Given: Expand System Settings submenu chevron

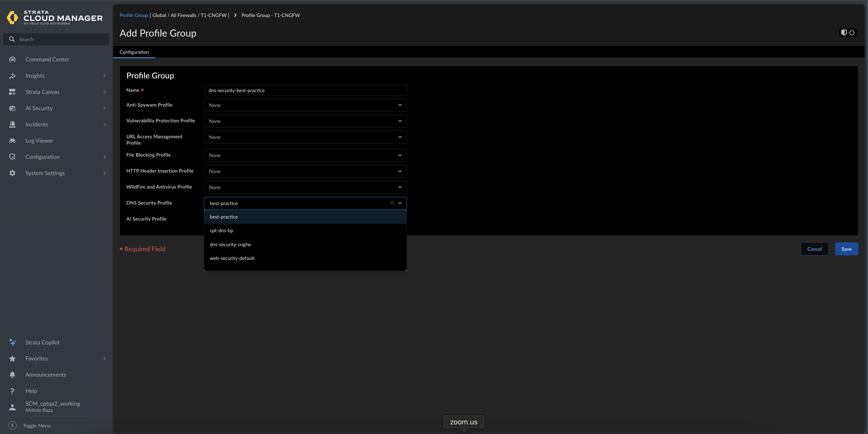Looking at the screenshot, I should pyautogui.click(x=105, y=173).
